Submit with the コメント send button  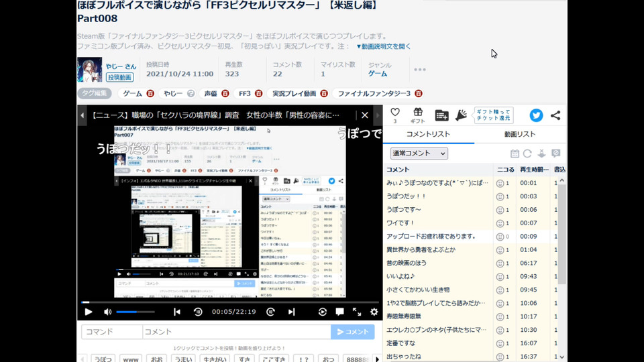pos(353,332)
